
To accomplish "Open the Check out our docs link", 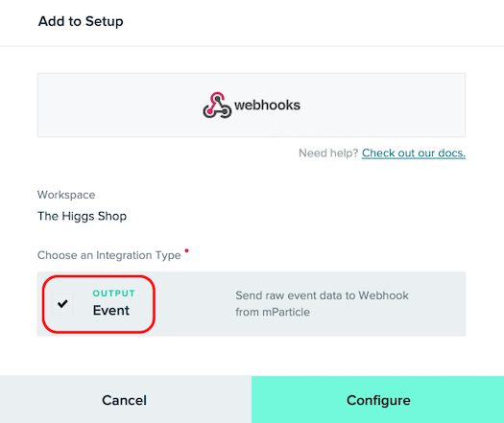I will tap(414, 153).
